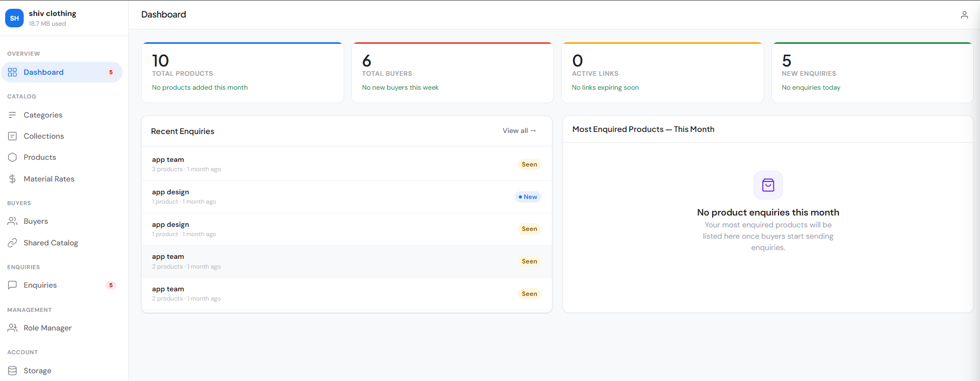Click the SH store avatar logo
Image resolution: width=980 pixels, height=381 pixels.
(x=14, y=18)
